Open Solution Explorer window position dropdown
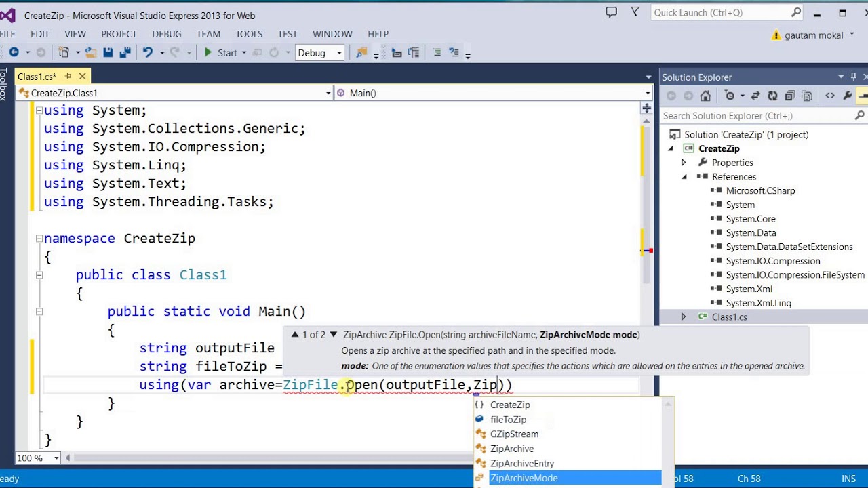The width and height of the screenshot is (868, 488). click(x=841, y=77)
